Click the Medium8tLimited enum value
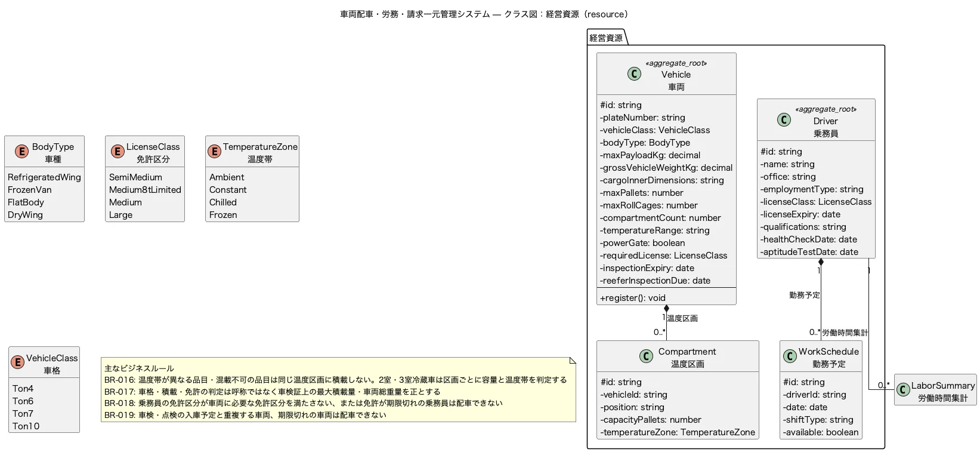Viewport: 980px width, 452px height. point(145,190)
